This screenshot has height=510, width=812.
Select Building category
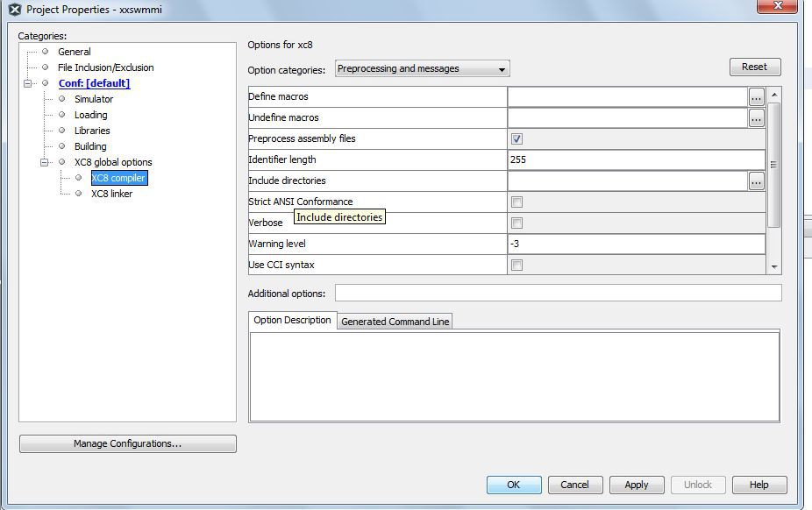(90, 146)
